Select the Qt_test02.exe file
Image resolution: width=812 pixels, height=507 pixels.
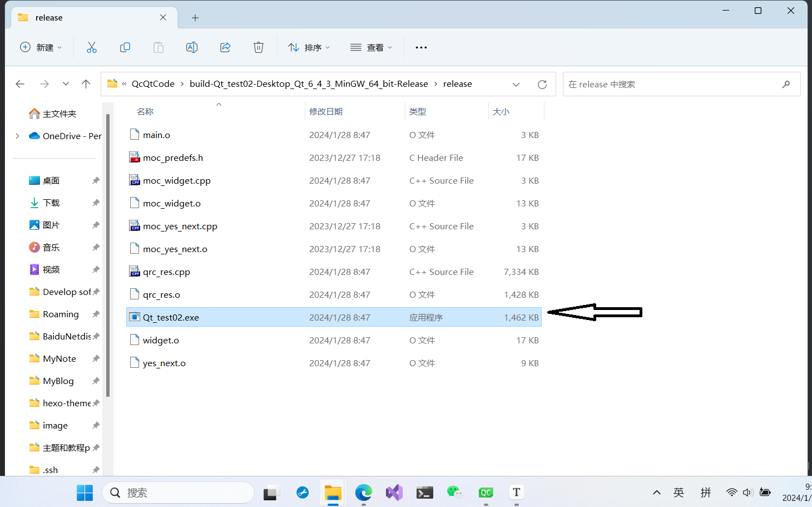tap(171, 317)
